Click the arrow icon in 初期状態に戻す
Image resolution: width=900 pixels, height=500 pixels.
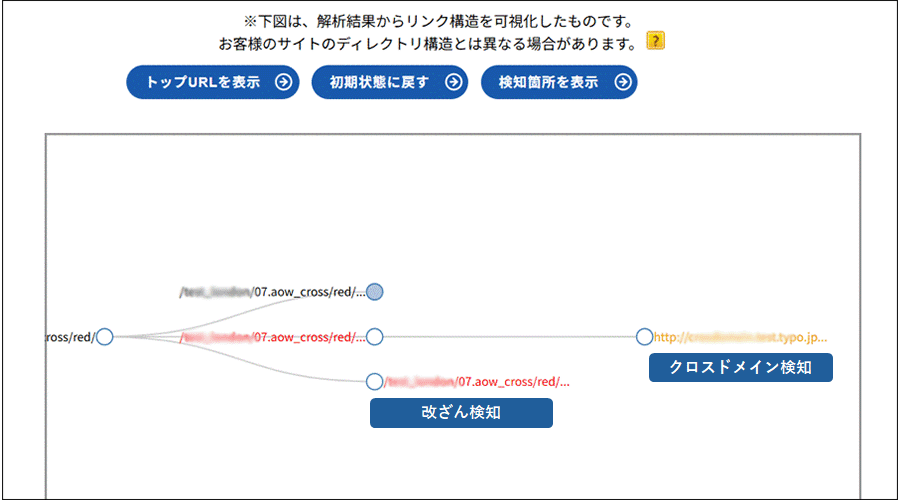[x=454, y=82]
